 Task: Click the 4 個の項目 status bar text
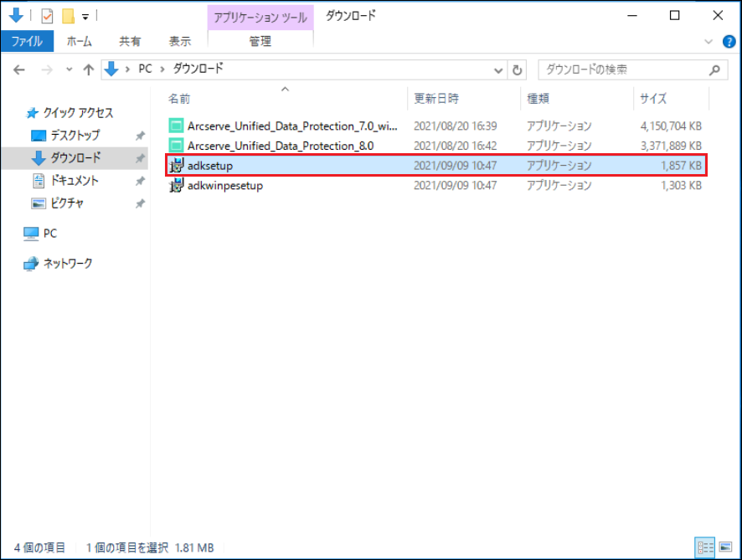pyautogui.click(x=39, y=547)
